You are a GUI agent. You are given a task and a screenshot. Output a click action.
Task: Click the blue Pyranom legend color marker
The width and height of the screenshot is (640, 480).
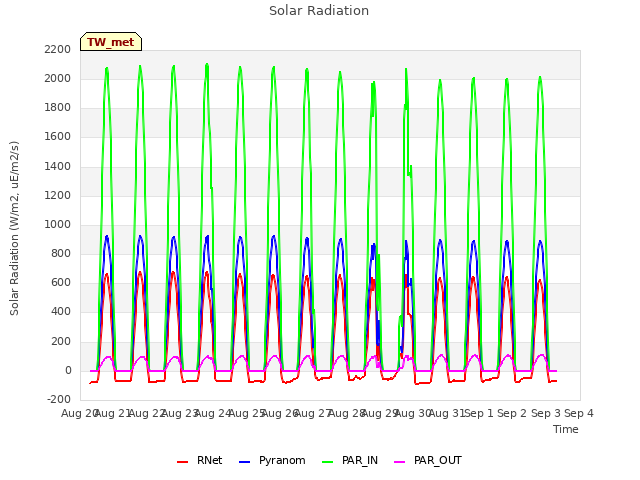[244, 462]
